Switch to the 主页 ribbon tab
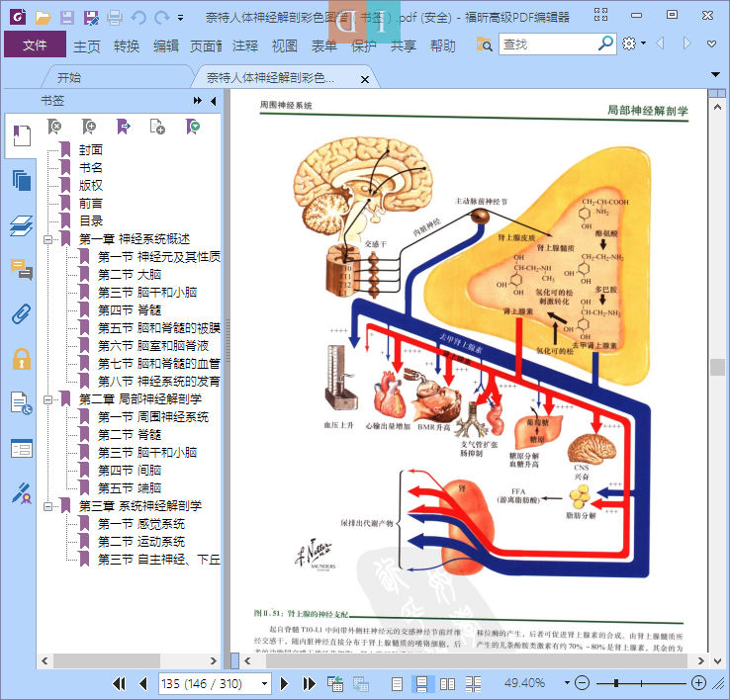This screenshot has width=730, height=700. click(x=87, y=45)
